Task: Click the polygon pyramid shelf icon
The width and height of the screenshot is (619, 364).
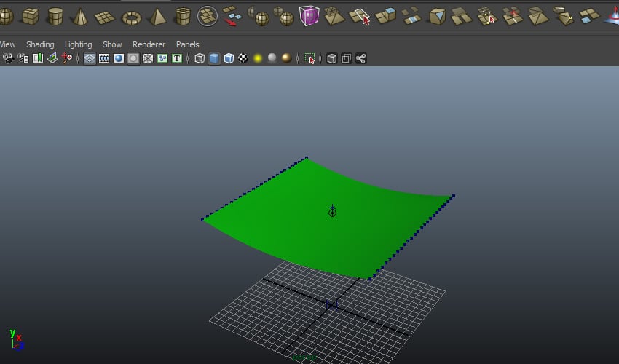Action: tap(157, 15)
